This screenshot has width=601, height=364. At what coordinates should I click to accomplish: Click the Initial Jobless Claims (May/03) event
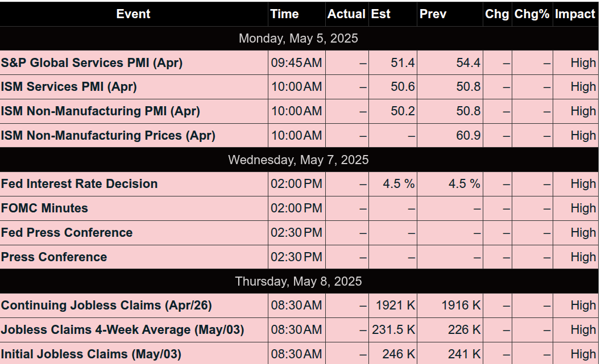(91, 354)
